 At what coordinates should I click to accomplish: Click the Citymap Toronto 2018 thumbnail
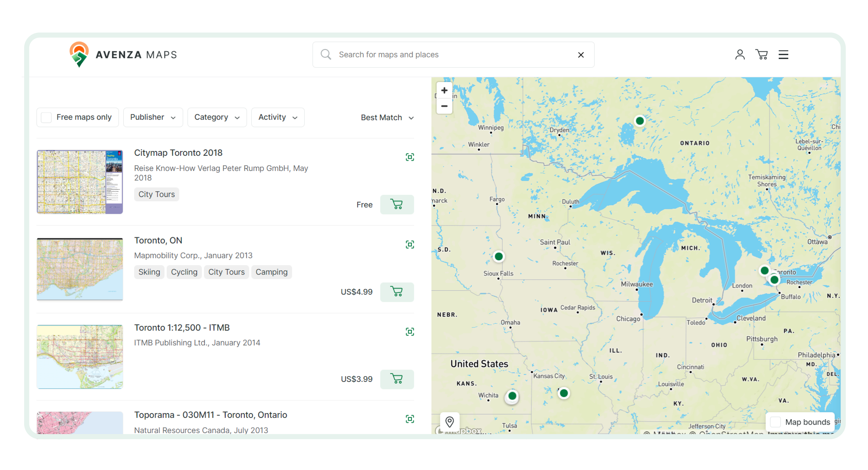tap(80, 182)
